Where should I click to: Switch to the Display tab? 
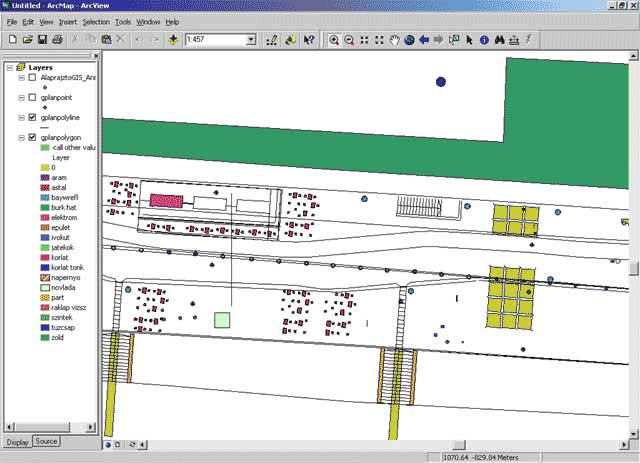[17, 442]
